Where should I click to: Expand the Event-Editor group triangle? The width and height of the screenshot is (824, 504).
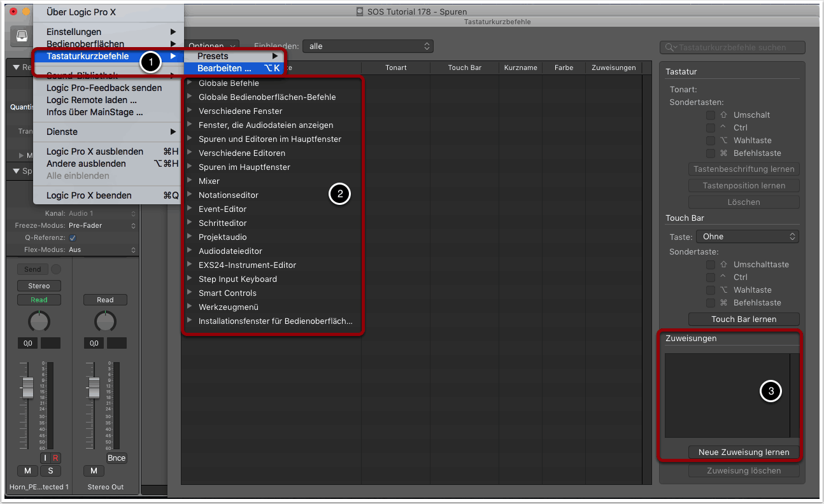coord(190,209)
